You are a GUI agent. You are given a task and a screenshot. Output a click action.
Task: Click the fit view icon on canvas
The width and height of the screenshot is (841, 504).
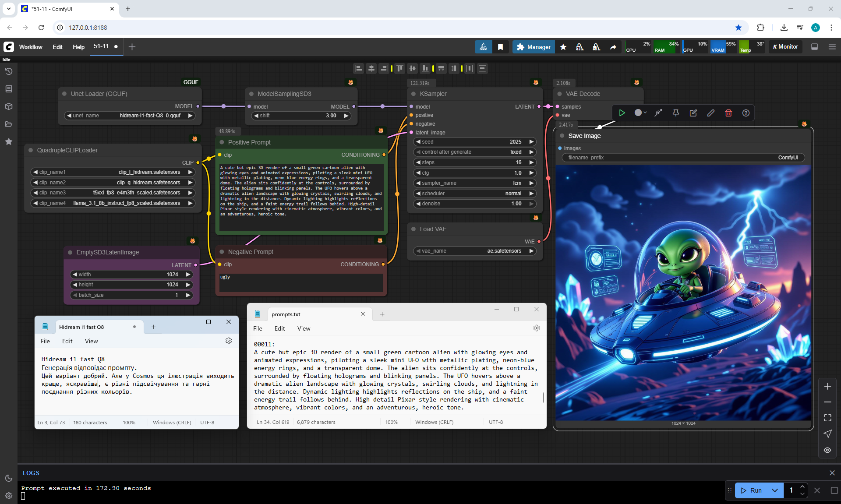click(827, 418)
